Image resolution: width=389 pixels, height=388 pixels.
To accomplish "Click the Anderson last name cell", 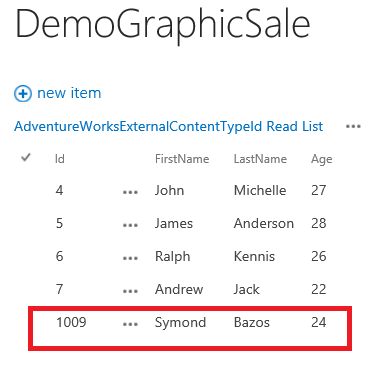I will [264, 223].
